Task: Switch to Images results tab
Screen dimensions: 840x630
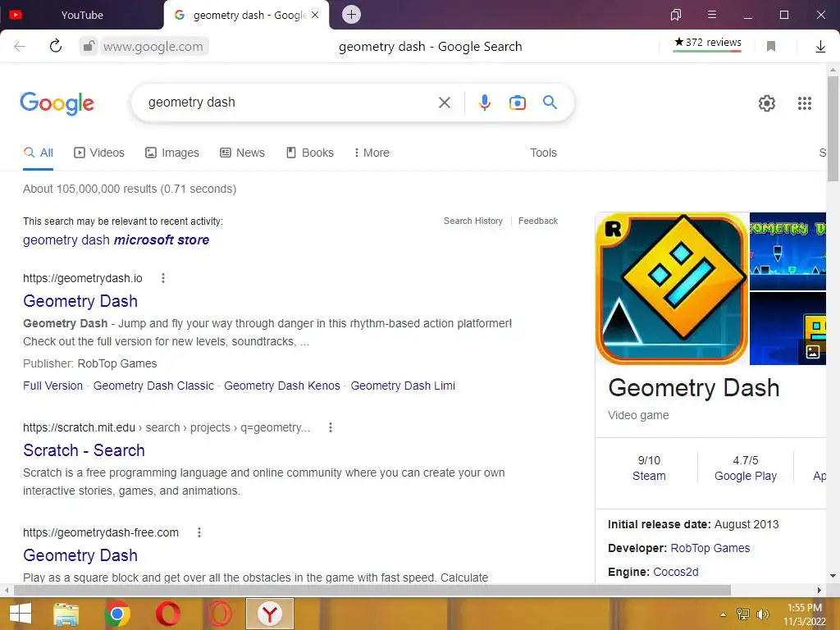Action: click(x=172, y=153)
